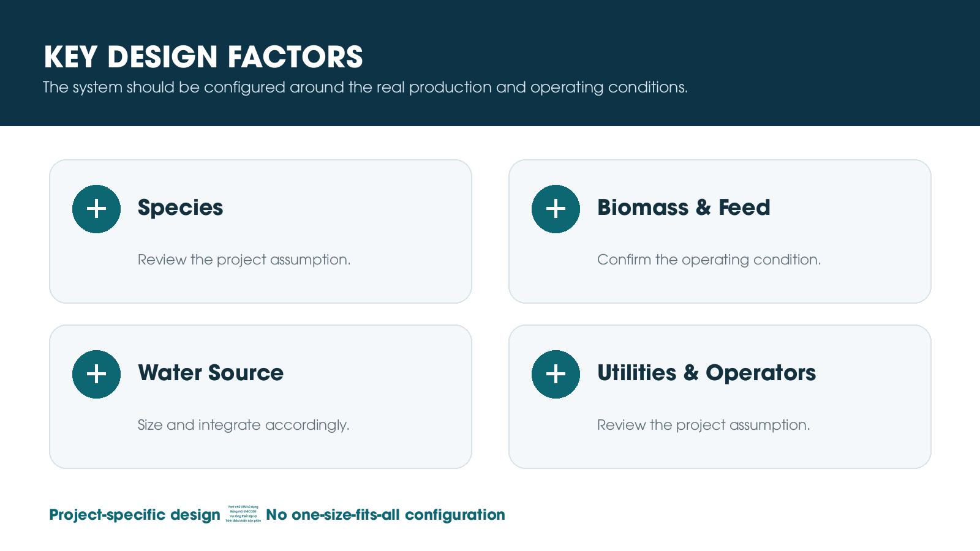This screenshot has width=980, height=551.
Task: Click 'Review the project assumption.' under Species
Action: click(x=244, y=260)
